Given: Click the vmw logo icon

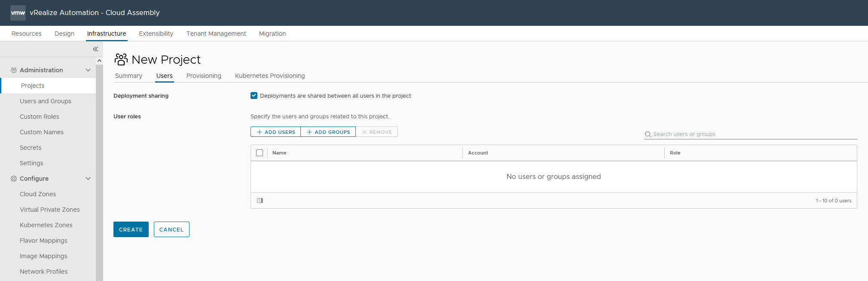Looking at the screenshot, I should pyautogui.click(x=18, y=13).
